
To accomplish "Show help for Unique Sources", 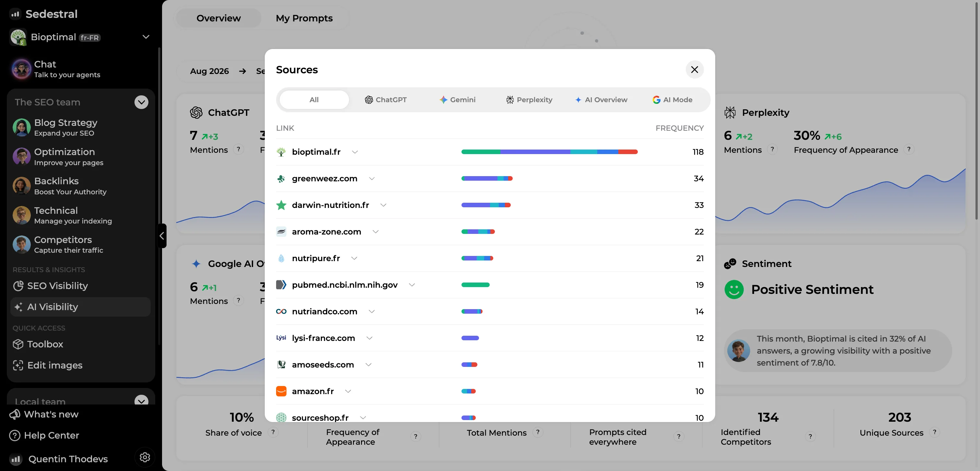I will pyautogui.click(x=934, y=432).
